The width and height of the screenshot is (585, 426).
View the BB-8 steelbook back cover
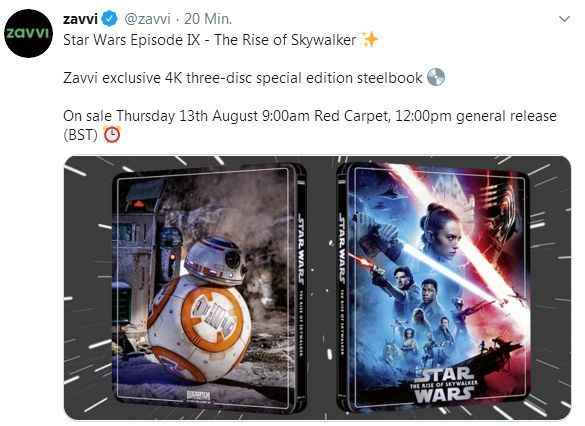point(209,287)
